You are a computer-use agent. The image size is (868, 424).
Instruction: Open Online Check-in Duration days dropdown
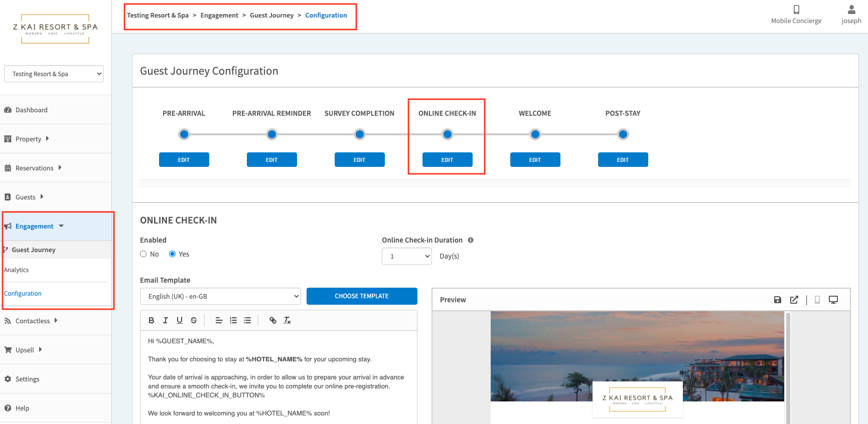(x=406, y=256)
